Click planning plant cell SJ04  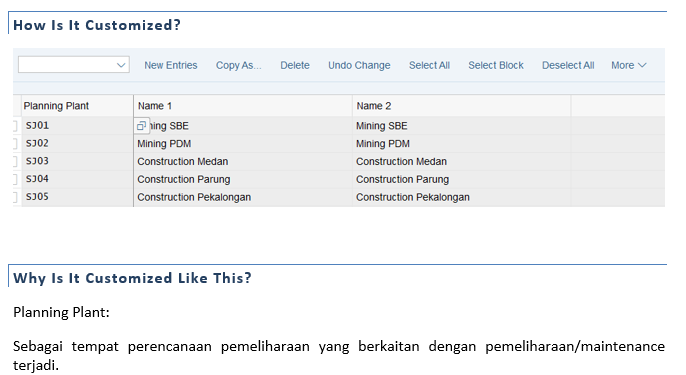tap(77, 179)
